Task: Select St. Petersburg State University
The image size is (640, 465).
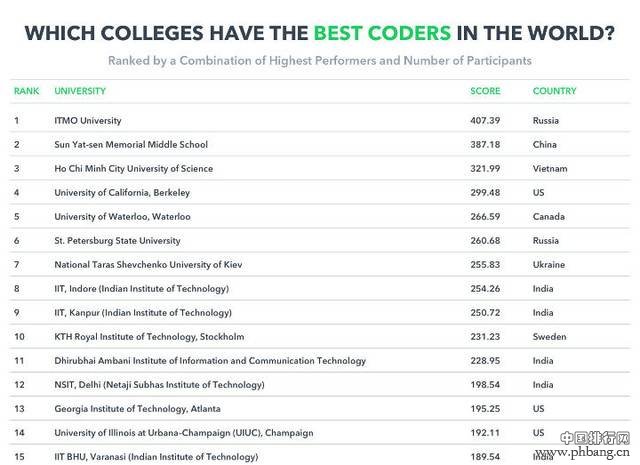Action: [x=117, y=241]
